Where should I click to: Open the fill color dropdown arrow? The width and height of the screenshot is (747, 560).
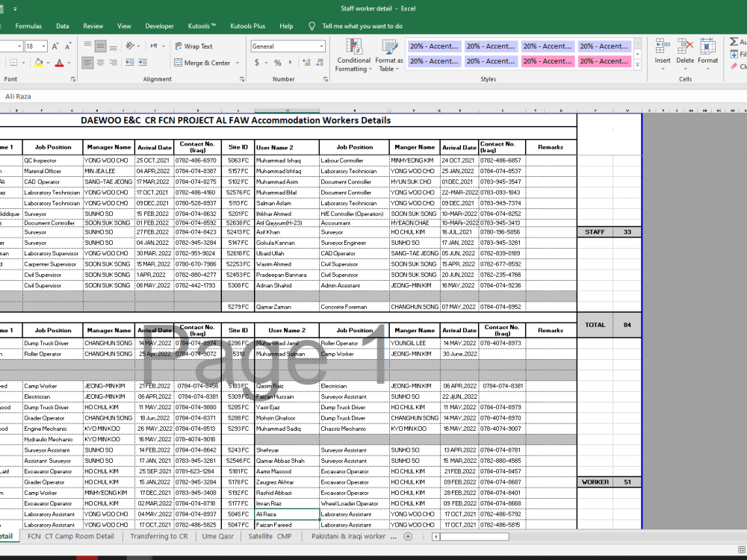tap(48, 63)
